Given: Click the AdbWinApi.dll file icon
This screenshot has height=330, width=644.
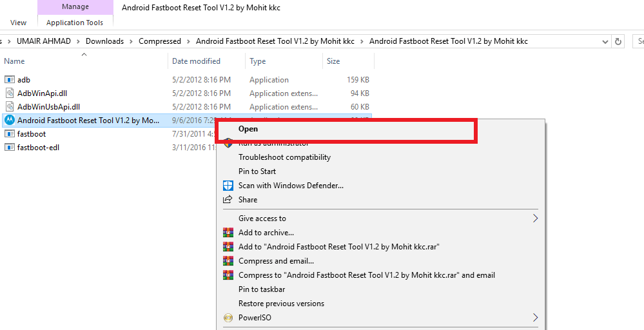Looking at the screenshot, I should pos(10,93).
